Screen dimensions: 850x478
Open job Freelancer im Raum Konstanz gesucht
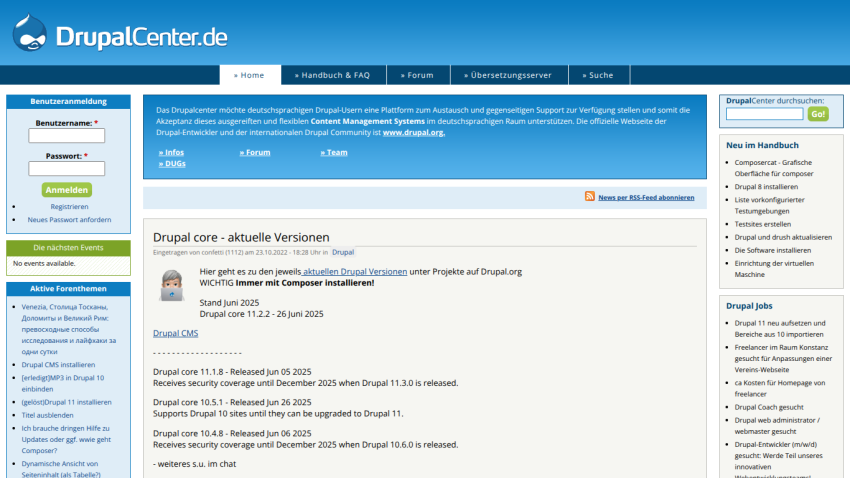pos(783,358)
